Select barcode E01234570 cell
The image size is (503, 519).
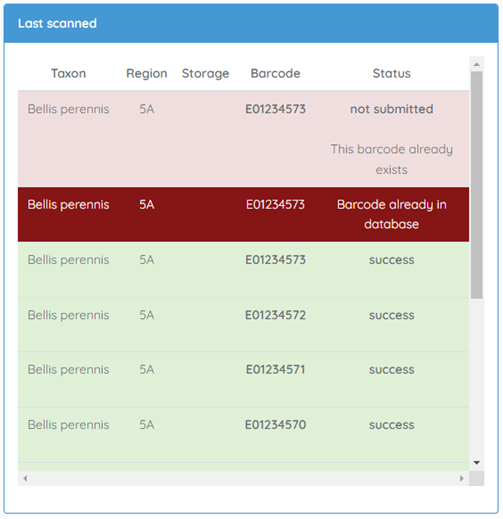[275, 425]
